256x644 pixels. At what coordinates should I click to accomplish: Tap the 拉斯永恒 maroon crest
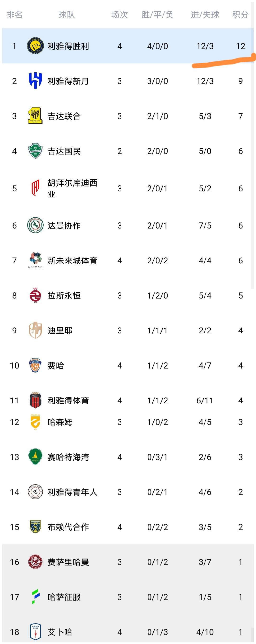[35, 295]
